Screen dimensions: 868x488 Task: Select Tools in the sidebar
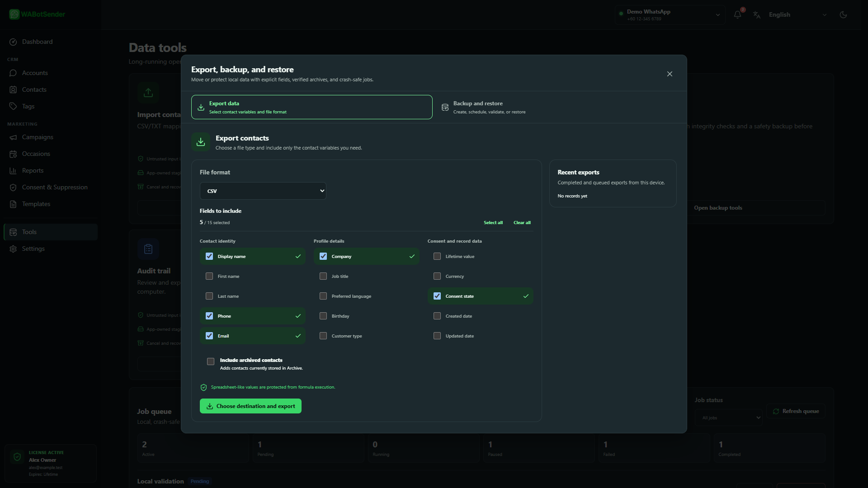tap(51, 232)
